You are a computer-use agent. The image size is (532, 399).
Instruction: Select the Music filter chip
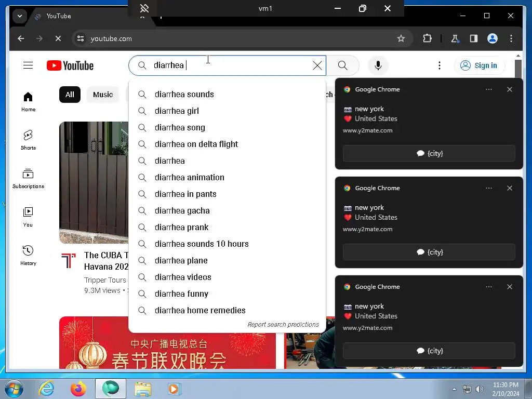[103, 95]
